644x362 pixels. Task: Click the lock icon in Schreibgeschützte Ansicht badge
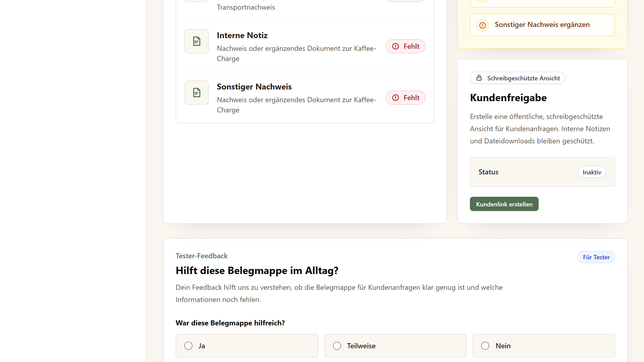tap(479, 78)
